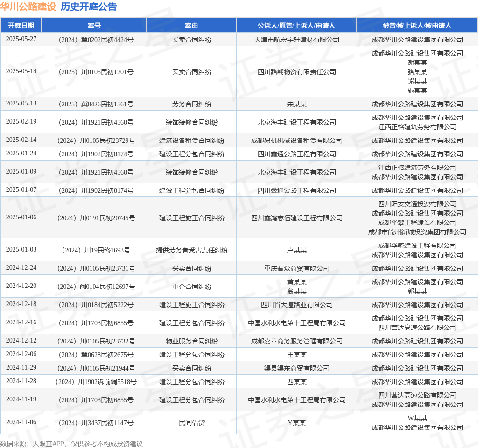Click defendant 郭某某

click(x=417, y=291)
